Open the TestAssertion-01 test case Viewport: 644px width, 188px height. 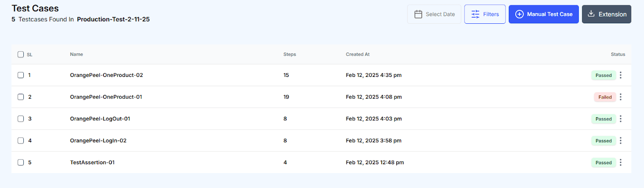(x=92, y=162)
